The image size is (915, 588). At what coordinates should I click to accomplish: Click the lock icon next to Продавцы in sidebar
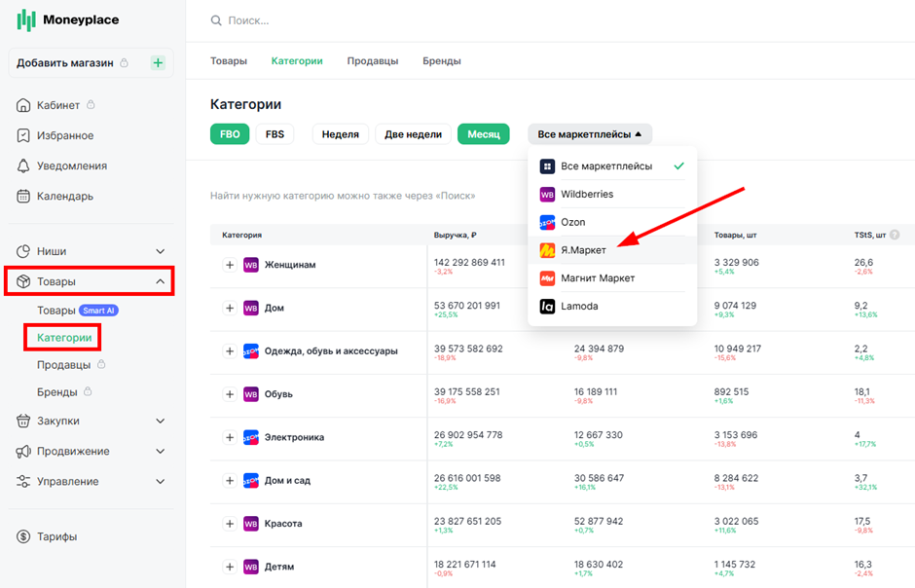click(101, 364)
